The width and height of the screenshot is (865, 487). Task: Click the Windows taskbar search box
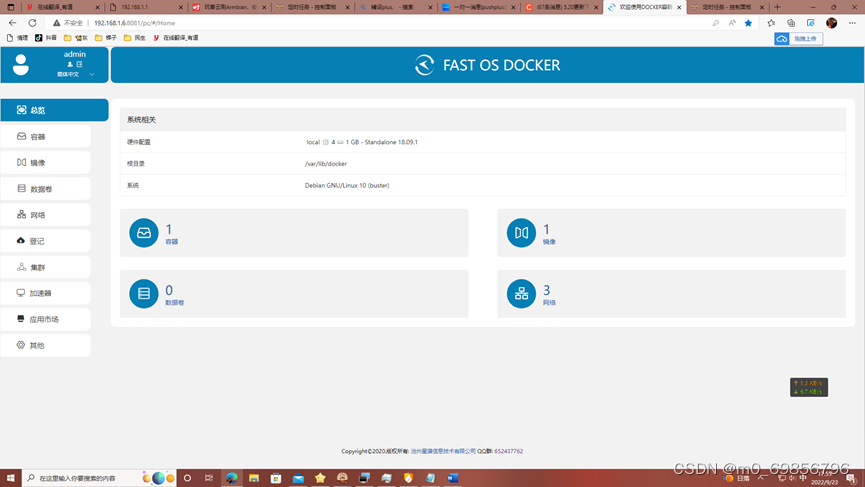pyautogui.click(x=81, y=478)
